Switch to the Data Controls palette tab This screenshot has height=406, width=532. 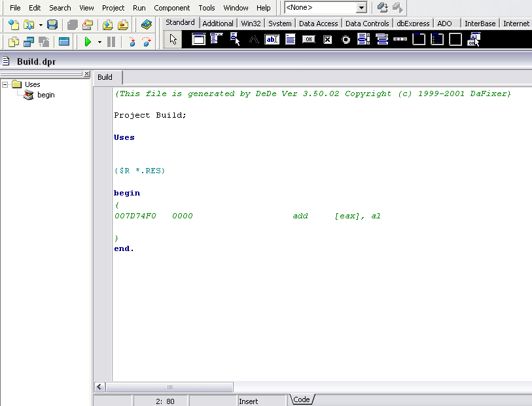(x=367, y=24)
